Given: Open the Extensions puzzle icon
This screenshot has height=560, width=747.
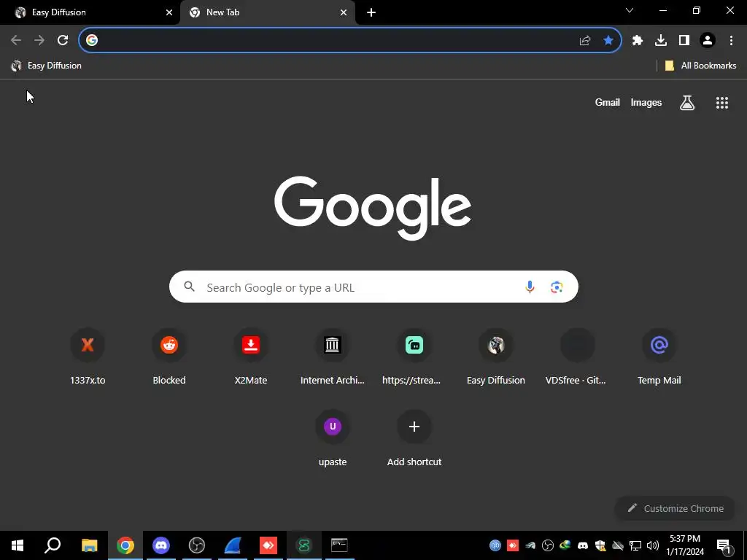Looking at the screenshot, I should pos(638,41).
